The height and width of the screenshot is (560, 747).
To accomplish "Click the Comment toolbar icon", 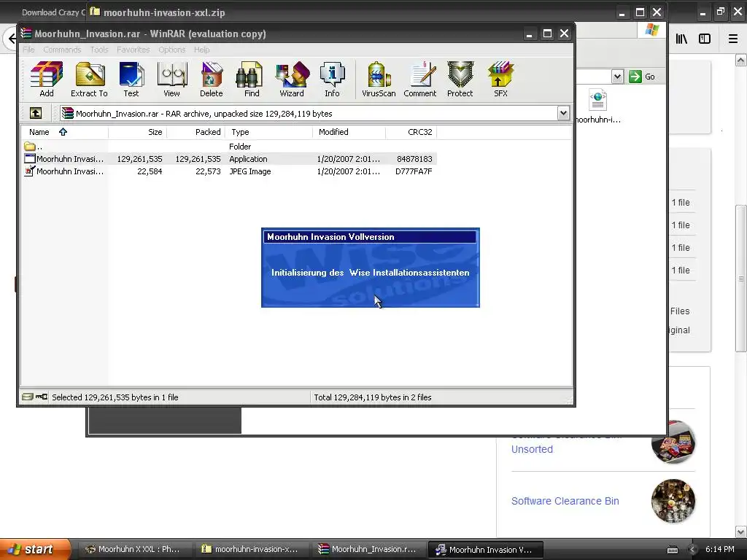I will pos(420,79).
